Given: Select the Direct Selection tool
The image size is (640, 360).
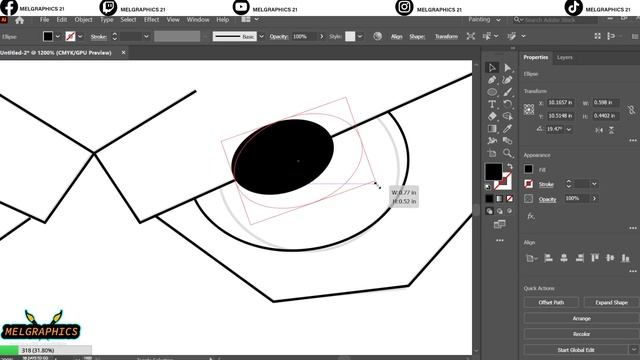Looking at the screenshot, I should tap(507, 68).
